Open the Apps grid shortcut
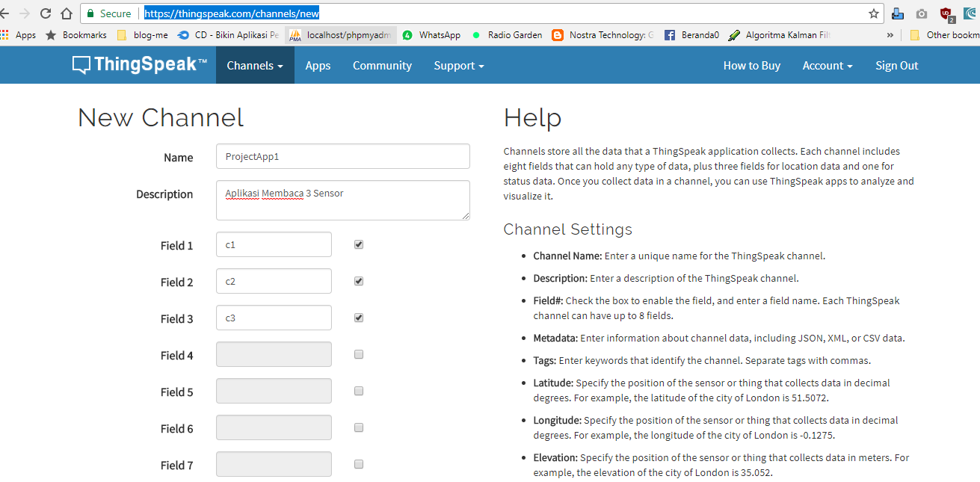 coord(18,35)
